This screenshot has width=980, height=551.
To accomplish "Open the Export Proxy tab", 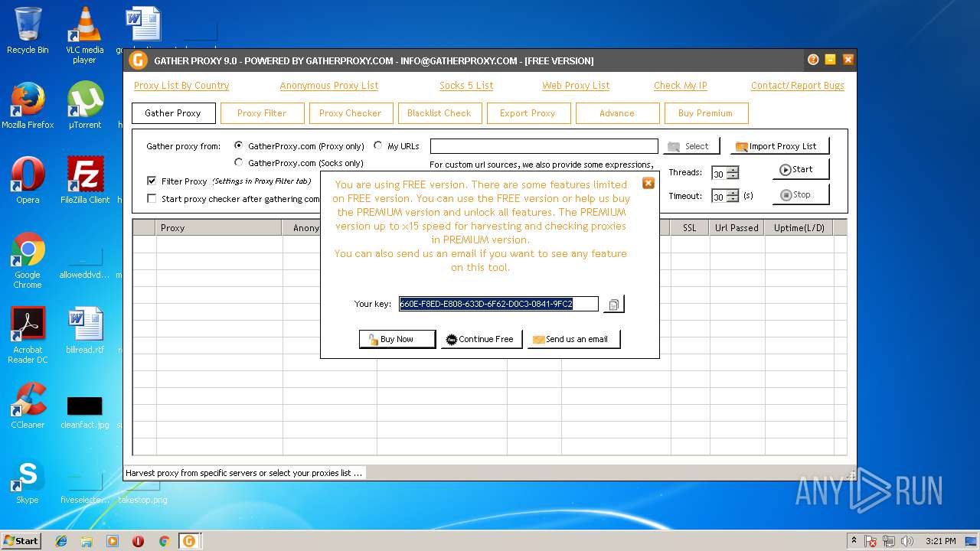I will (x=528, y=113).
